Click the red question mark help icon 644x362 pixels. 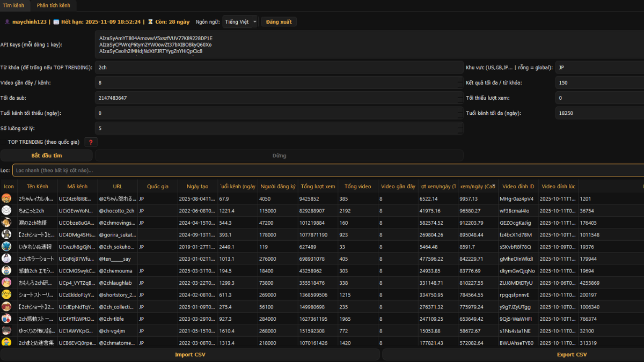(x=91, y=142)
